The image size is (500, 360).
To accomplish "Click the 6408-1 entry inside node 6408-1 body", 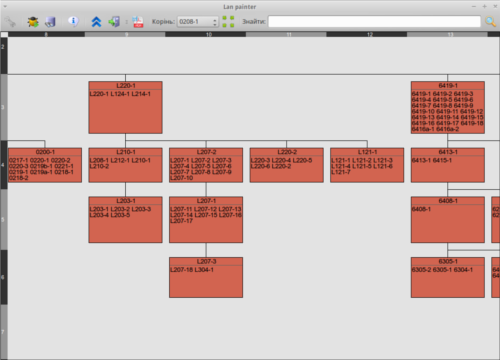I will pyautogui.click(x=421, y=209).
